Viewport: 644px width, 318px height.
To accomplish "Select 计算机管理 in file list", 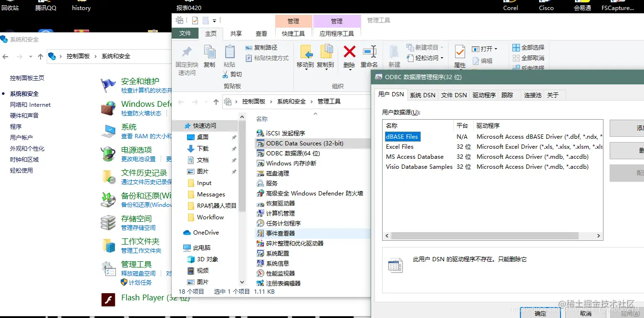I will point(276,213).
